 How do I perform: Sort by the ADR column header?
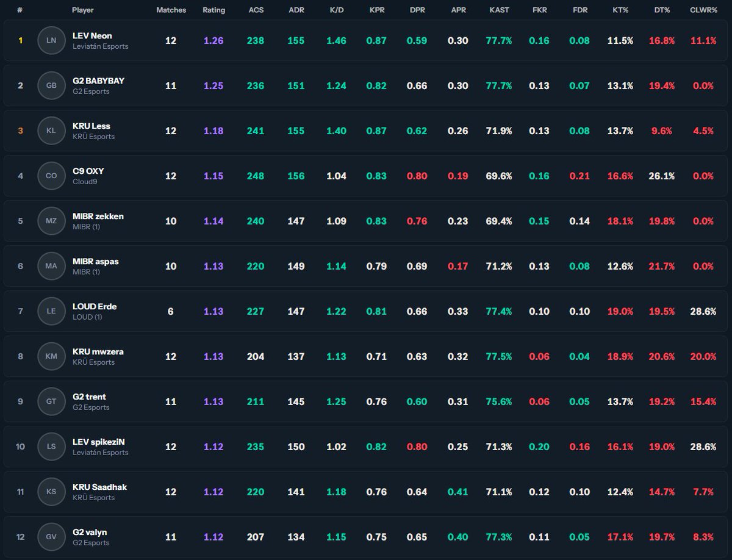click(x=296, y=10)
